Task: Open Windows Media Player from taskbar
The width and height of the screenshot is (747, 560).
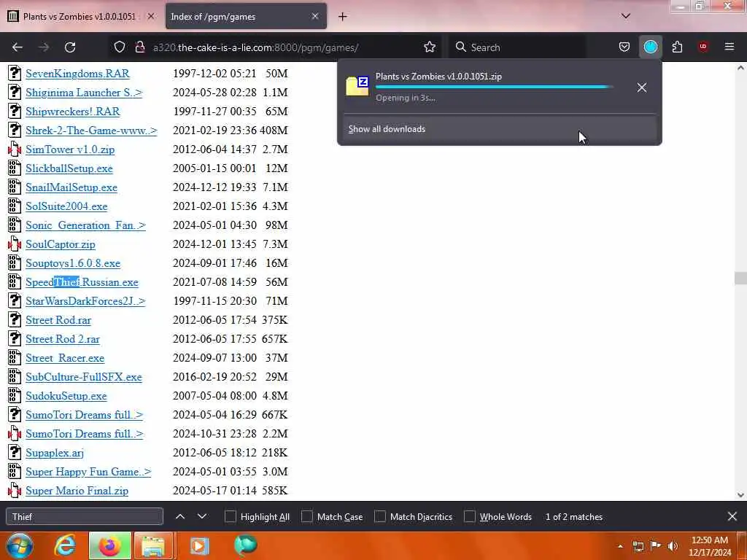Action: pyautogui.click(x=199, y=545)
